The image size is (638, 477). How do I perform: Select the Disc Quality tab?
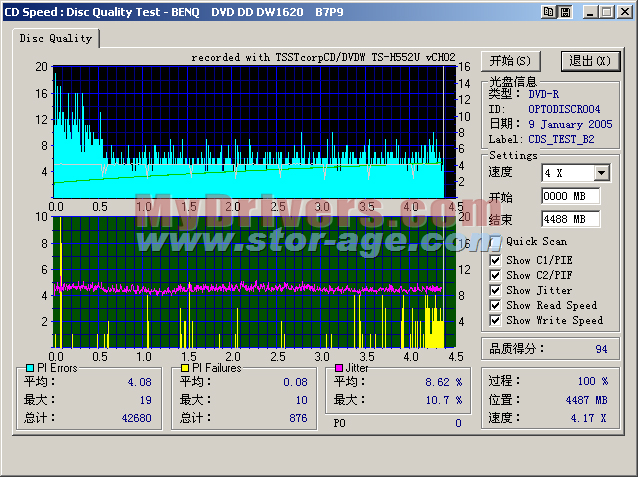click(56, 38)
